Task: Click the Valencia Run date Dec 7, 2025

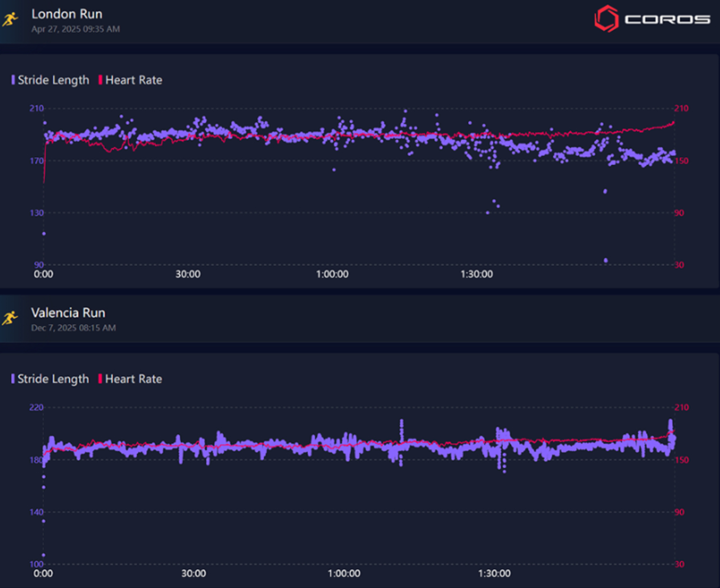Action: 73,328
